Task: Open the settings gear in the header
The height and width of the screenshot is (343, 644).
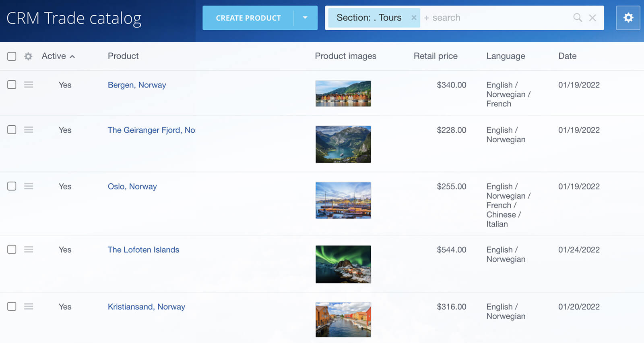Action: [628, 18]
